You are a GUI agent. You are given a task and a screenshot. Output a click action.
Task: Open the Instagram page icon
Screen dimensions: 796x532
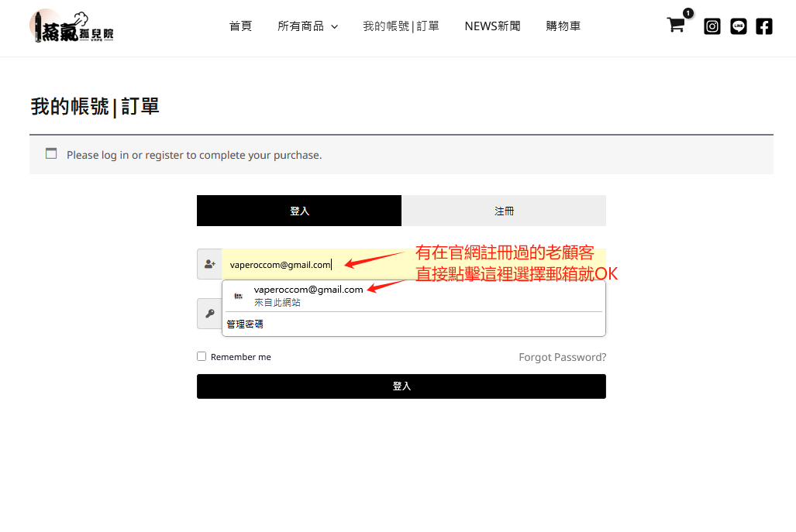click(x=712, y=26)
